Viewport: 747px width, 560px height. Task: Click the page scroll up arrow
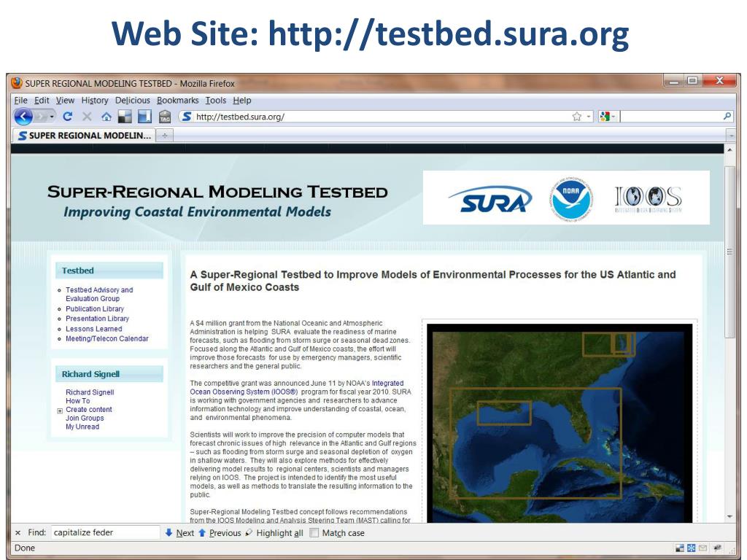point(729,149)
